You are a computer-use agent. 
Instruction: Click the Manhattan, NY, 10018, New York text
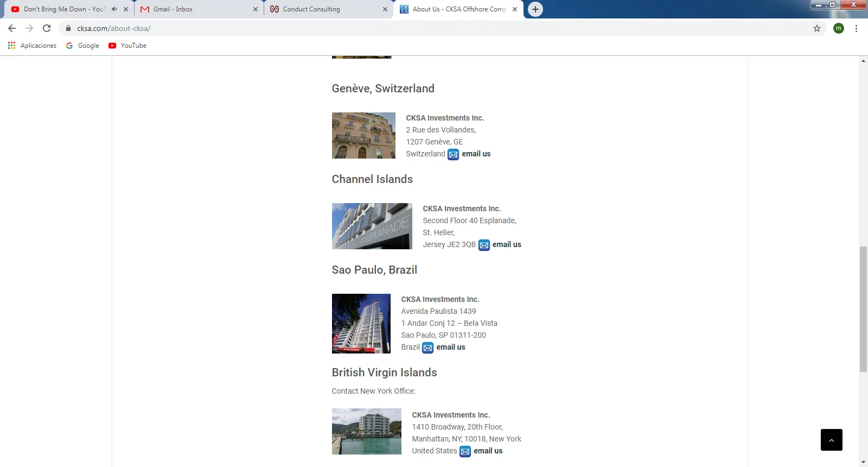pos(467,439)
